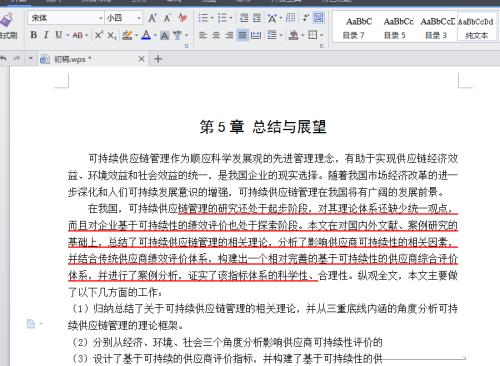This screenshot has width=500, height=366.
Task: Align text to center
Action: 216,35
